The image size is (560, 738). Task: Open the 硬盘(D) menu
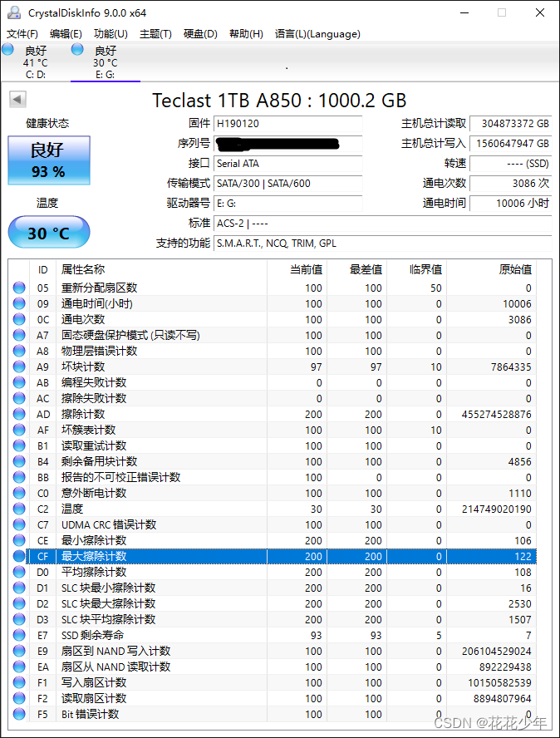(x=200, y=34)
